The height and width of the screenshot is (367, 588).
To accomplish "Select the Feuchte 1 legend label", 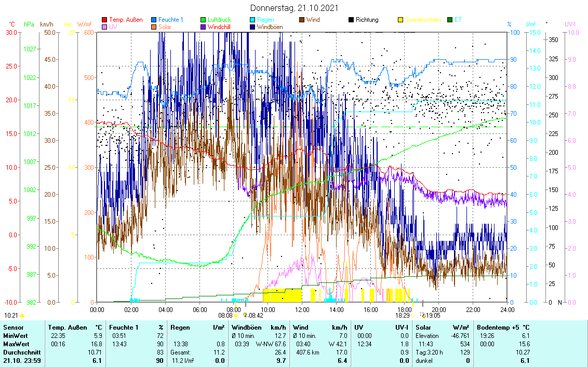I will (170, 20).
